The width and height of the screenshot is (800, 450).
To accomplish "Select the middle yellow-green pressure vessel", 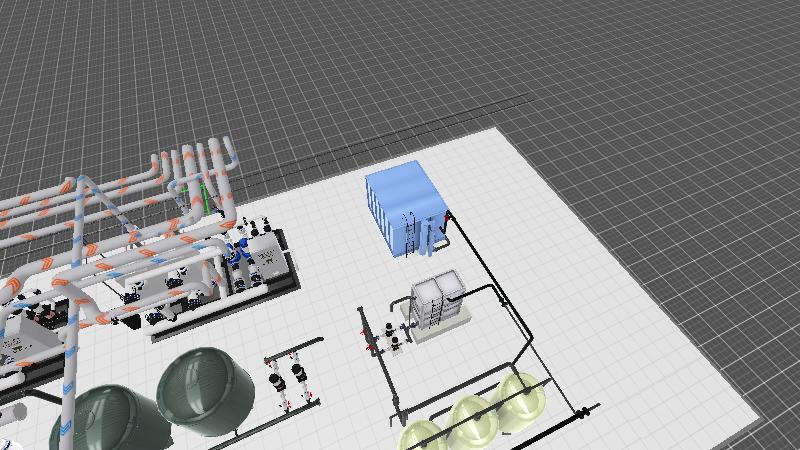I will tap(472, 417).
